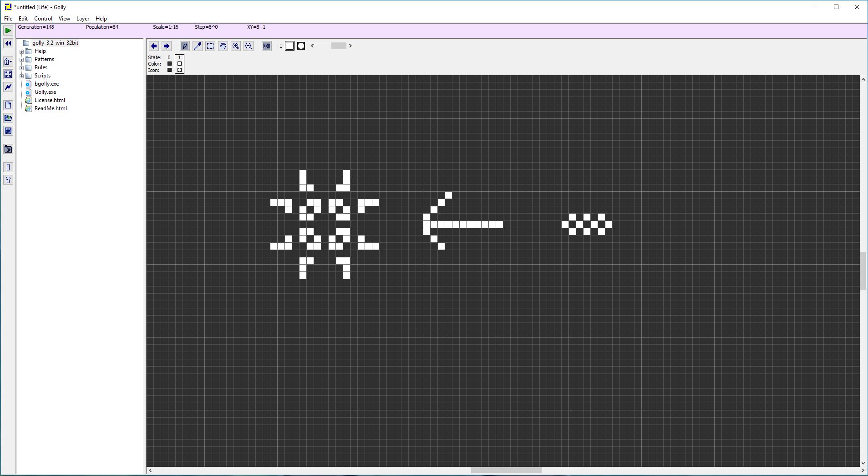Activate the Move hand tool
Screen dimensions: 868x476
(223, 46)
